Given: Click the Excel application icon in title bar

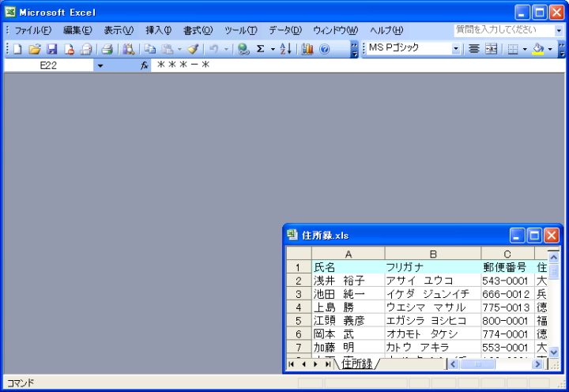Looking at the screenshot, I should click(x=10, y=12).
